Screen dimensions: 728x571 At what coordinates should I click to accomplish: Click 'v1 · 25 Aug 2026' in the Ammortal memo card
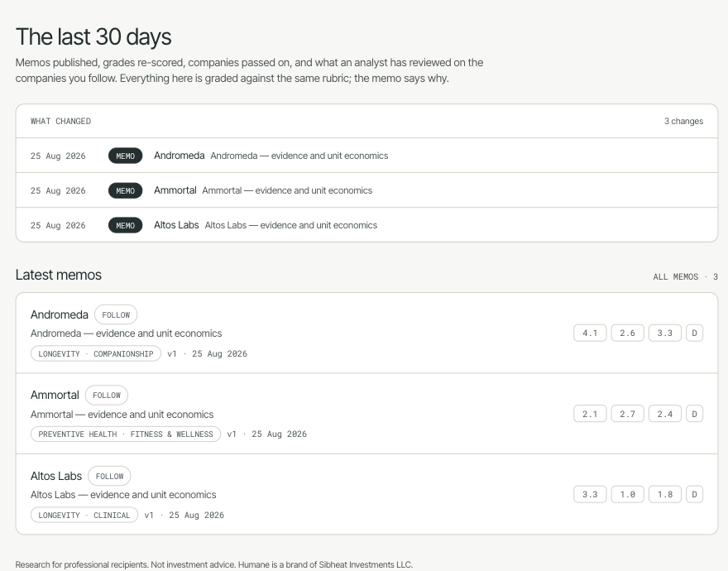[266, 434]
